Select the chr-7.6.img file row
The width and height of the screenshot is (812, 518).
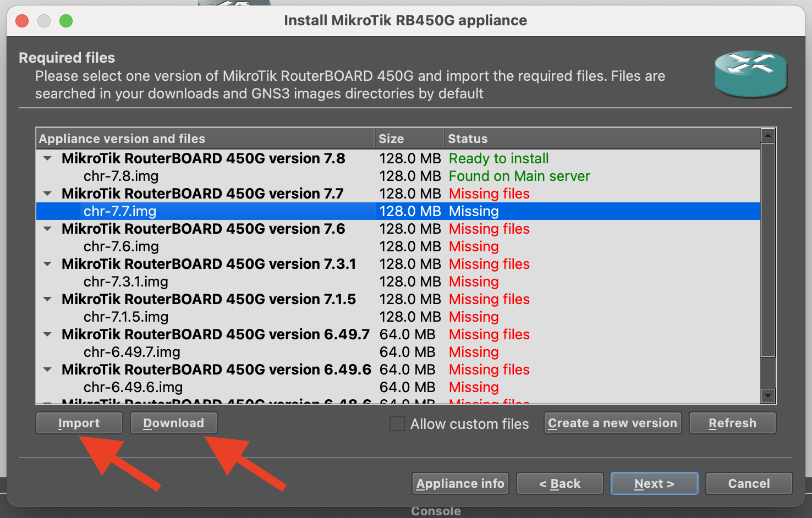tap(121, 246)
